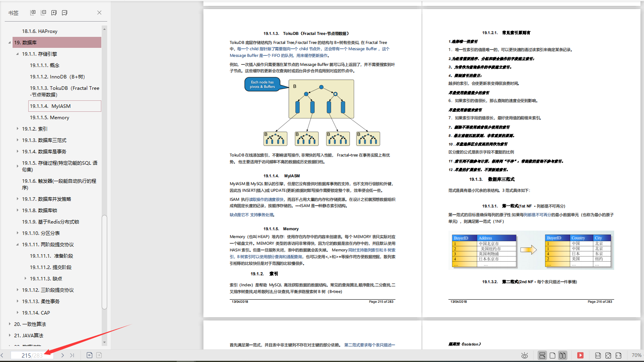Jump to the last page
This screenshot has width=644, height=362.
(x=72, y=355)
